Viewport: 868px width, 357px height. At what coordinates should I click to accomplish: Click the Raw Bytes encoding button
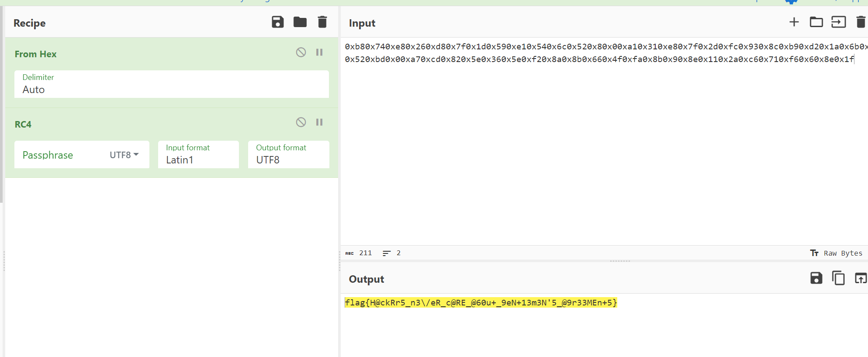click(x=837, y=253)
